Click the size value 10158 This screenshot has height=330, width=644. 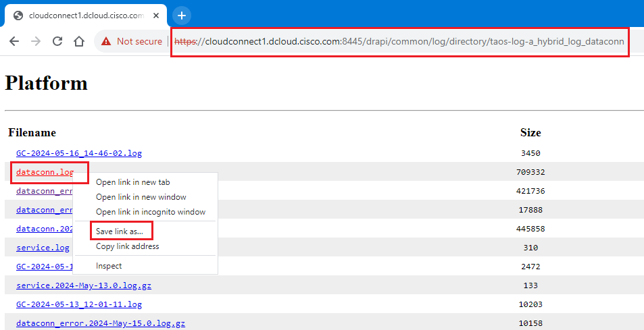click(530, 323)
